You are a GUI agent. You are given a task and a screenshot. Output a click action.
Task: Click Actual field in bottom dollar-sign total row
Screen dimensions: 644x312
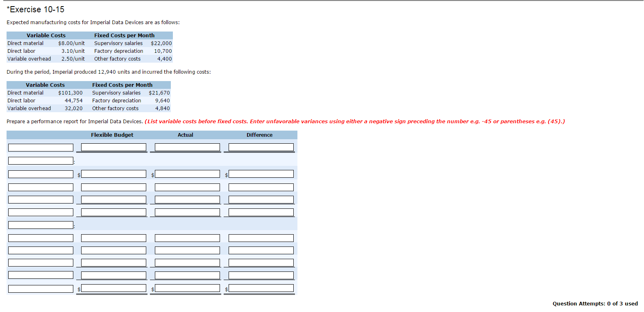pos(187,288)
